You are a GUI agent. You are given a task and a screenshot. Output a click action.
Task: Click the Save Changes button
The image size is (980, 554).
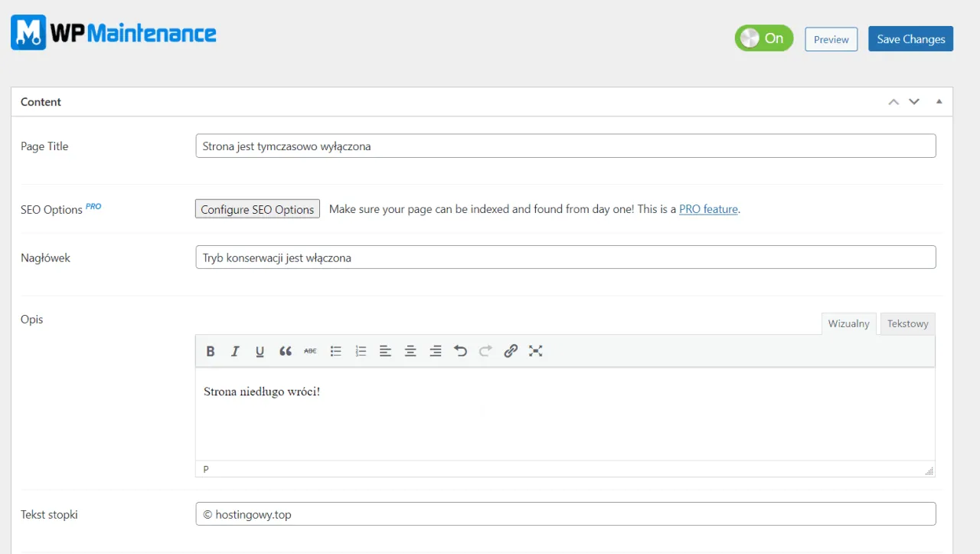[910, 39]
